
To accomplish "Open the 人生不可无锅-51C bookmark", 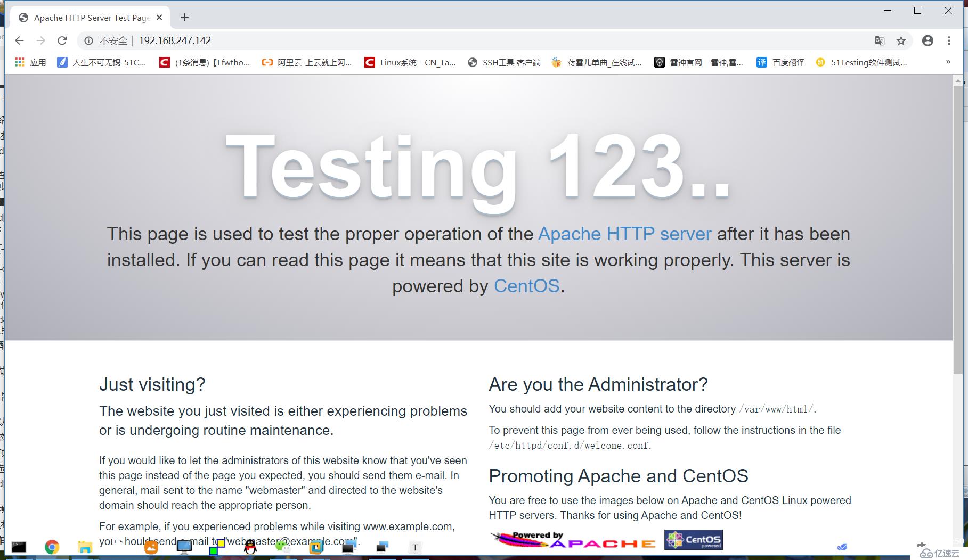I will (101, 62).
